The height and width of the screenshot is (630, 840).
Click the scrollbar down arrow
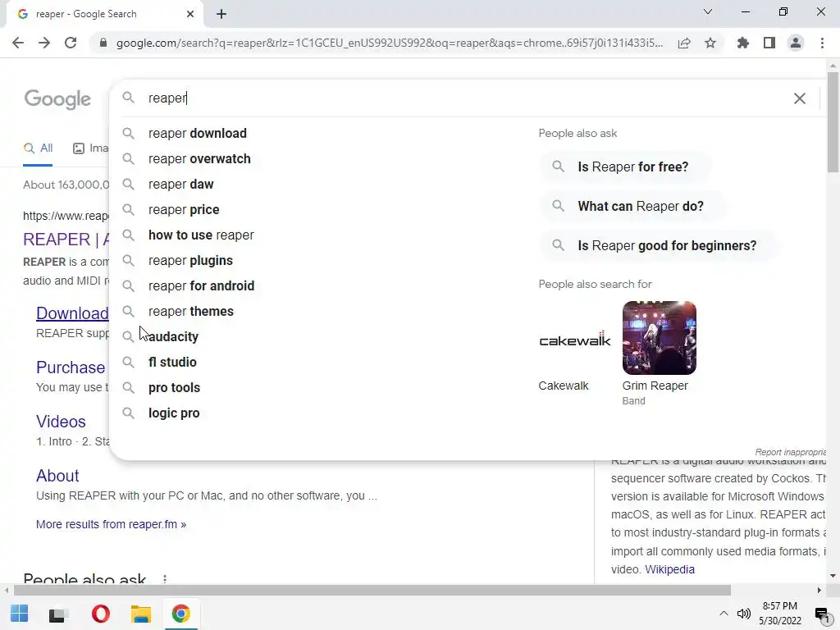833,576
